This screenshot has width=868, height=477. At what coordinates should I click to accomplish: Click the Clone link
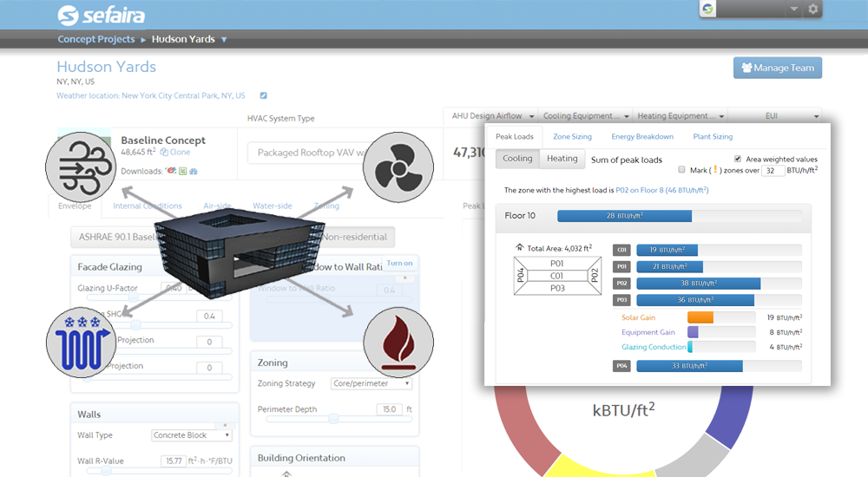(x=180, y=152)
